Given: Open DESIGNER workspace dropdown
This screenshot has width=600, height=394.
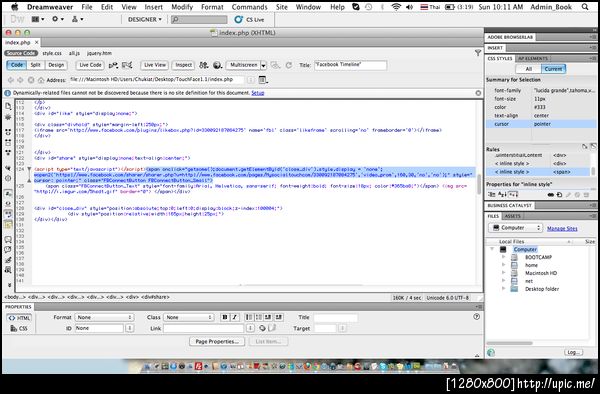Looking at the screenshot, I should [145, 19].
